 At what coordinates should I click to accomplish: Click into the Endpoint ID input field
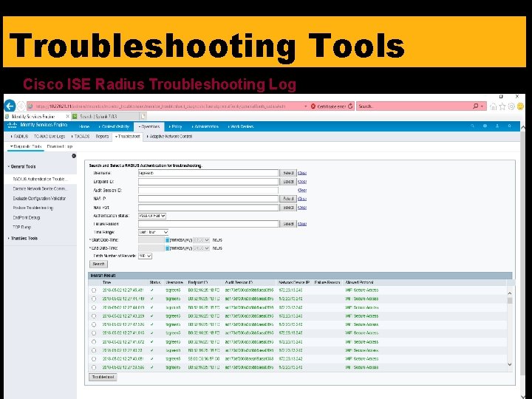pos(208,182)
